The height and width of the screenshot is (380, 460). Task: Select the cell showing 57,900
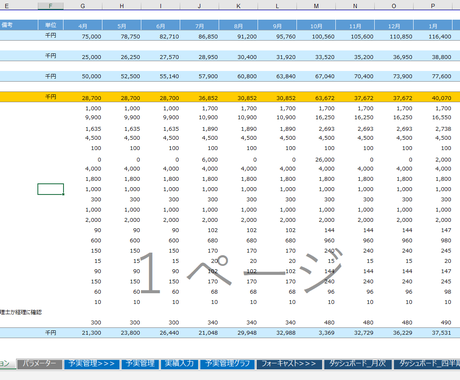[x=199, y=76]
